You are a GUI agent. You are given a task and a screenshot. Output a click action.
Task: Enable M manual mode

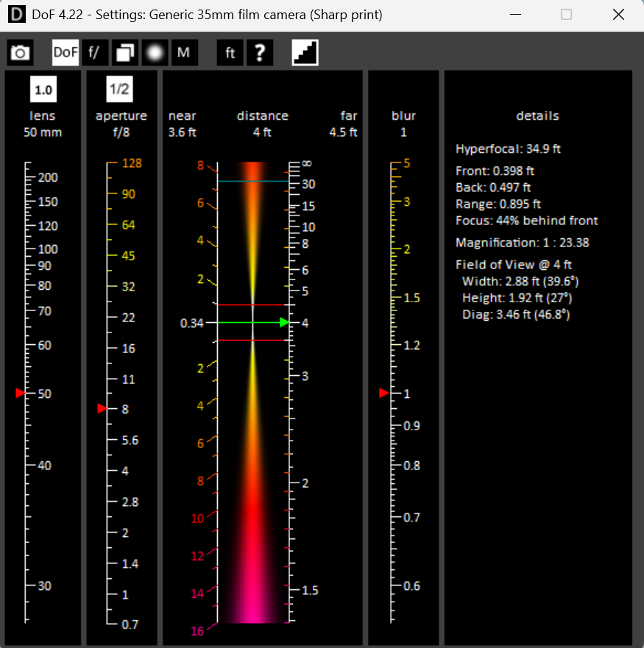click(184, 52)
